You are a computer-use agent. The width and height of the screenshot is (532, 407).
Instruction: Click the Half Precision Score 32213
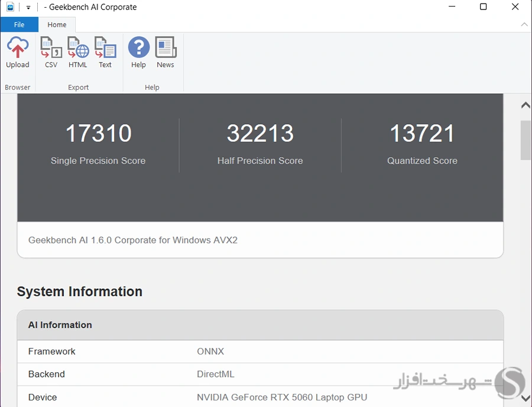pyautogui.click(x=260, y=134)
